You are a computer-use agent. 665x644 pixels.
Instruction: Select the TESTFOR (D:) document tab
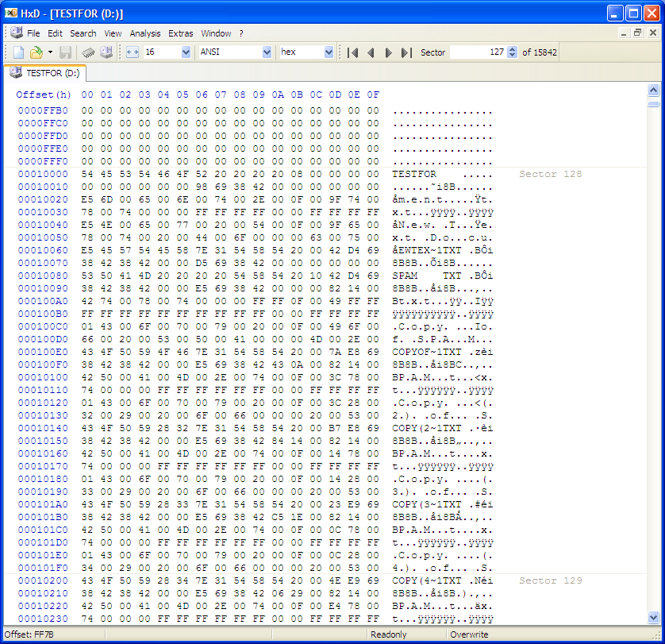(x=45, y=73)
